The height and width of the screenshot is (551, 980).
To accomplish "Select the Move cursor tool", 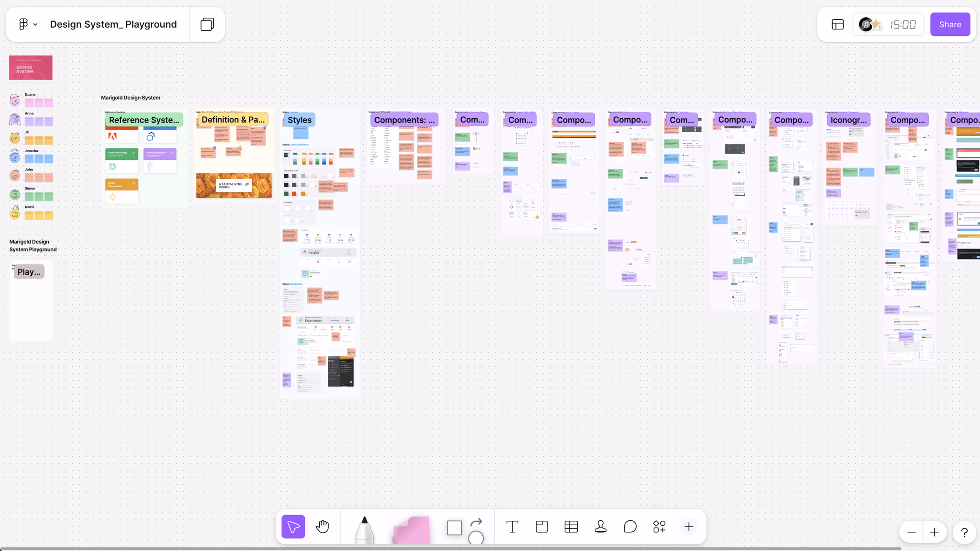I will (293, 527).
